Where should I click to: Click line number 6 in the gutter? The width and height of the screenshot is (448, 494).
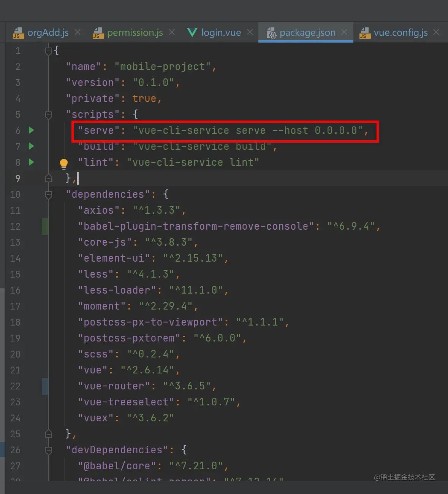pos(18,131)
